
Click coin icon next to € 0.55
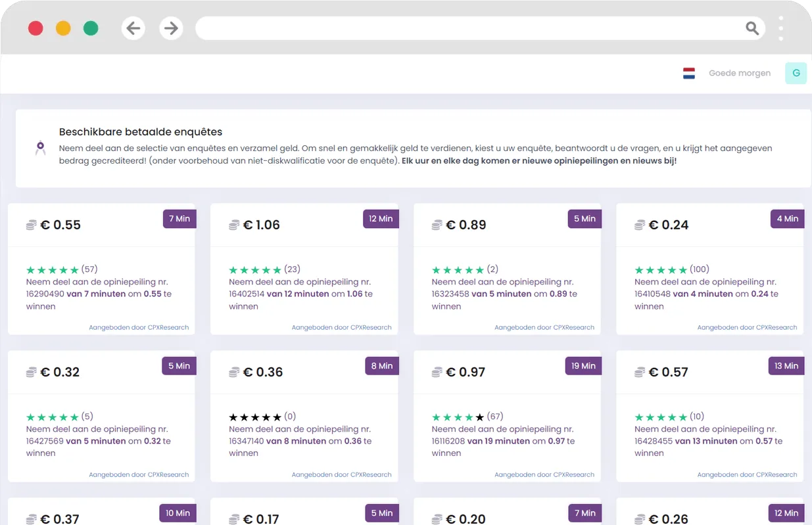31,225
